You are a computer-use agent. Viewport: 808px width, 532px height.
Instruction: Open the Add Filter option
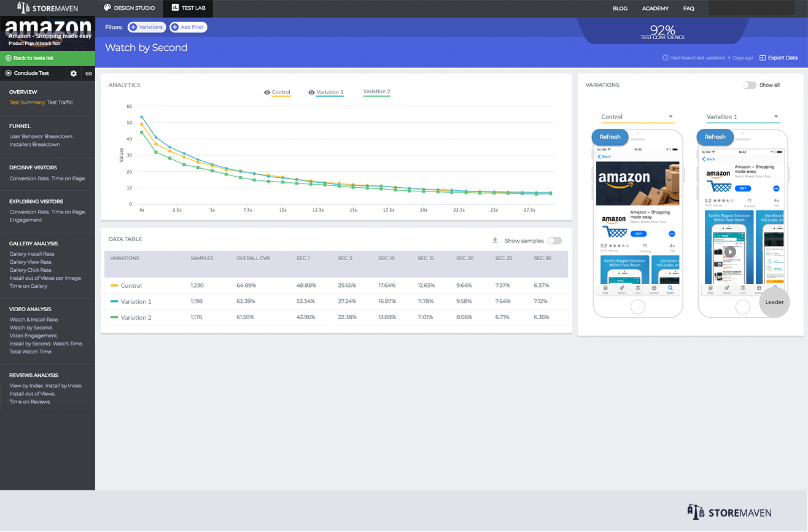coord(188,27)
